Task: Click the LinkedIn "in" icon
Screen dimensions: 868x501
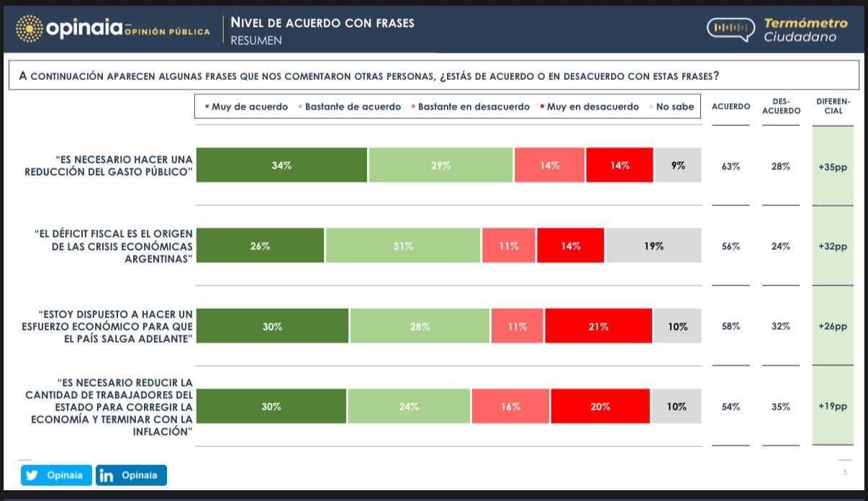Action: (x=107, y=475)
